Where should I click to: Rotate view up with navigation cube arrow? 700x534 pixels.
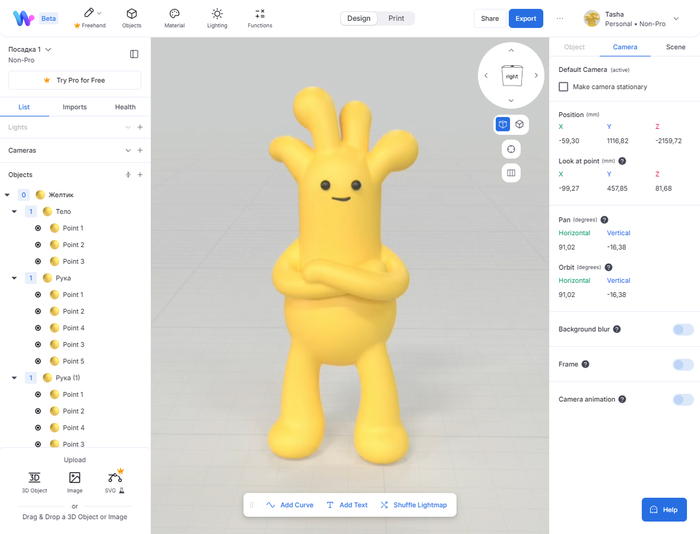511,50
